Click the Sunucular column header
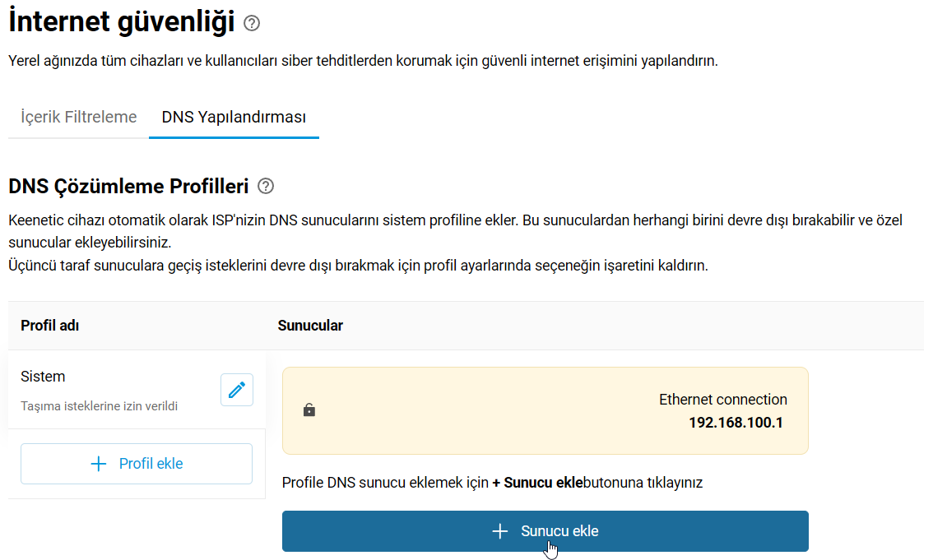Viewport: 933px width, 560px height. coord(310,326)
